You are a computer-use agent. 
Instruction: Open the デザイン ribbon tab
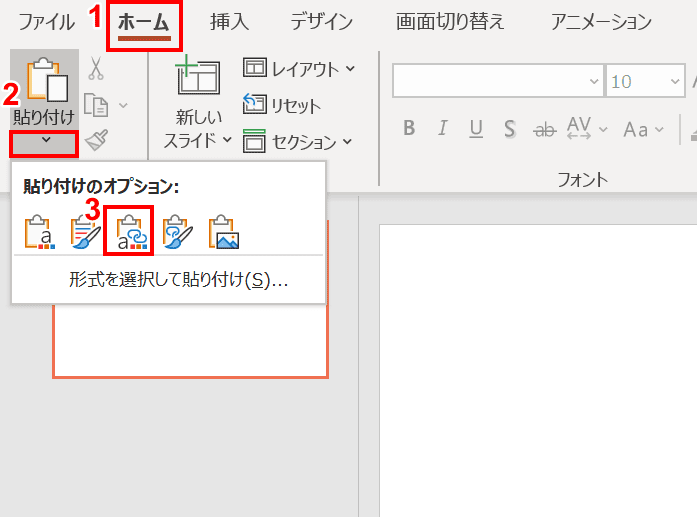[321, 22]
